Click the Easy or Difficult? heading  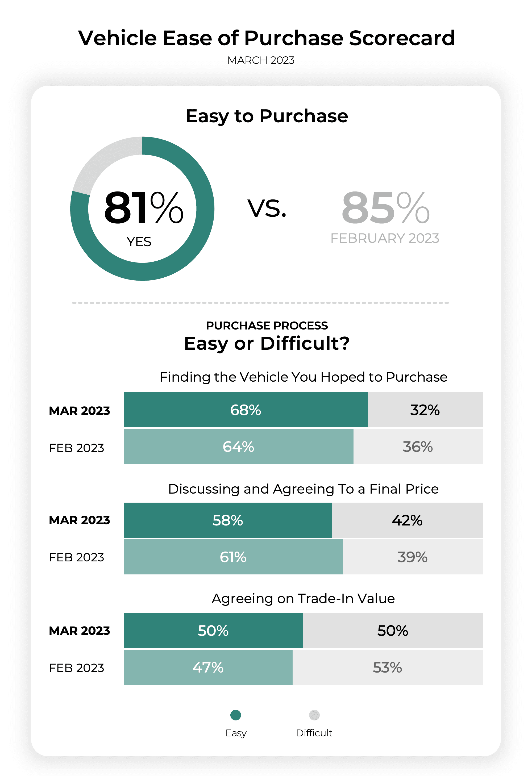(x=267, y=343)
